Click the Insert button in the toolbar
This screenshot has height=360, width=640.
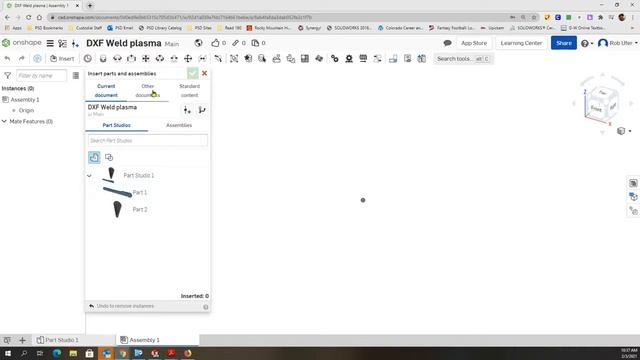(x=62, y=59)
